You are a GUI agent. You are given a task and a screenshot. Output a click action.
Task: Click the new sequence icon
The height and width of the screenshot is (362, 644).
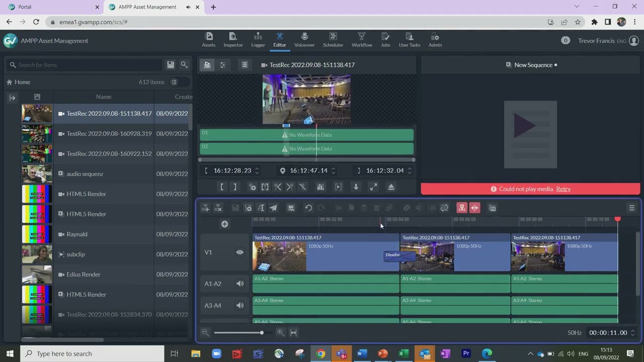[249, 208]
